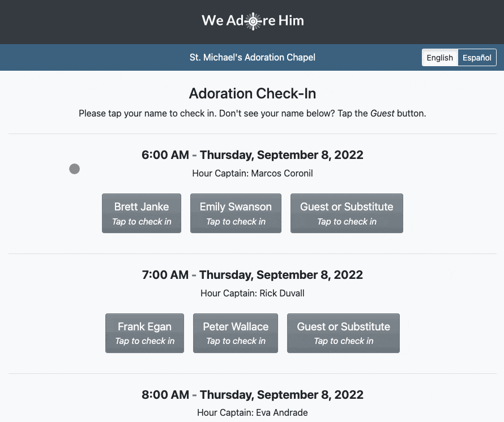Switch language to Español

point(477,58)
